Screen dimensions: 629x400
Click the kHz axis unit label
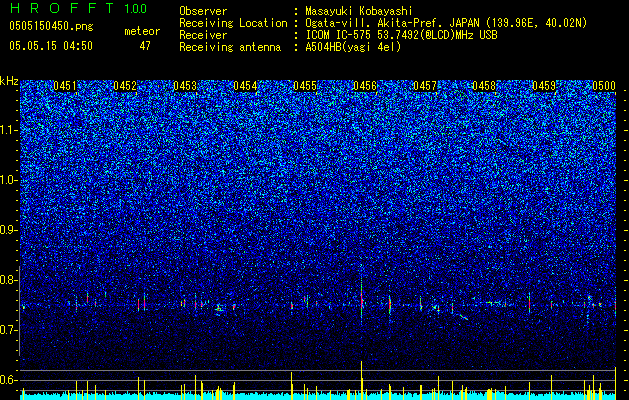point(9,81)
